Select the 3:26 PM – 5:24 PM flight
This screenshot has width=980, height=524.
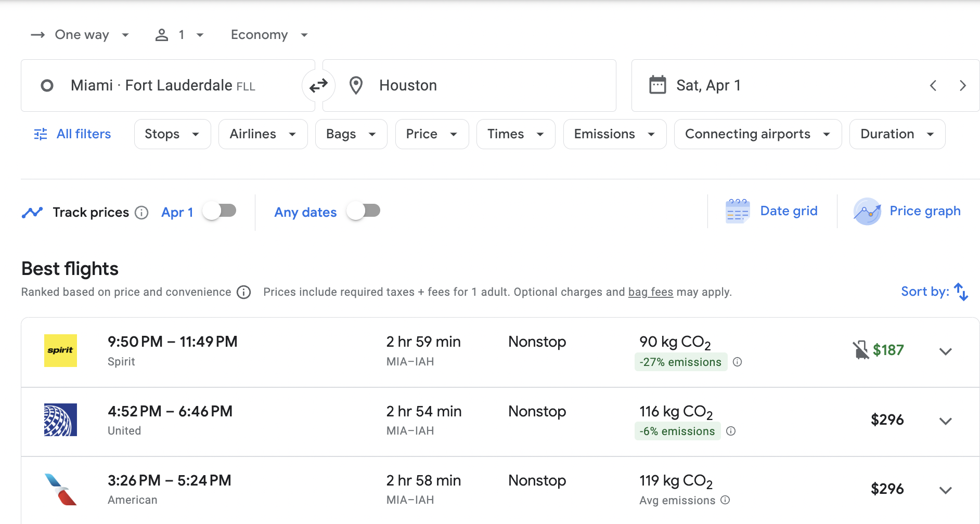[170, 480]
